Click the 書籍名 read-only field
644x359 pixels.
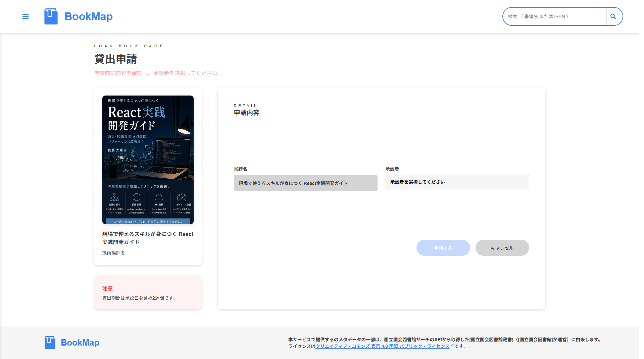(x=305, y=183)
